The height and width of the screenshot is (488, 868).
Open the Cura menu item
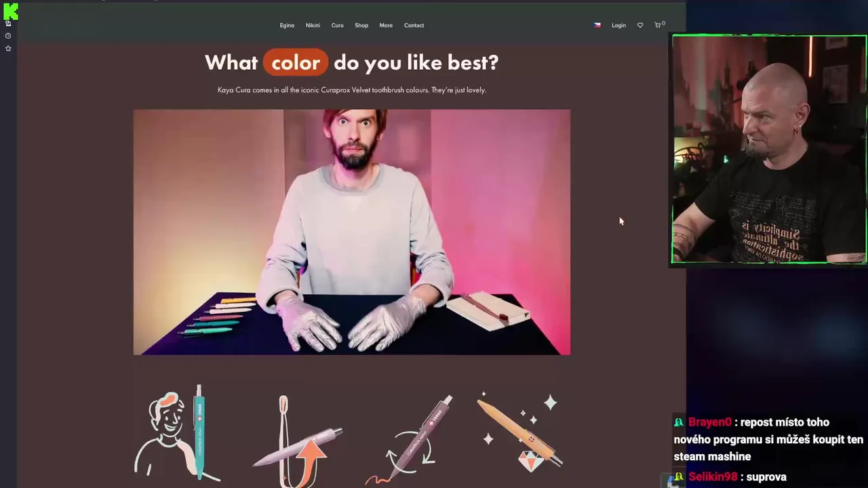point(337,25)
